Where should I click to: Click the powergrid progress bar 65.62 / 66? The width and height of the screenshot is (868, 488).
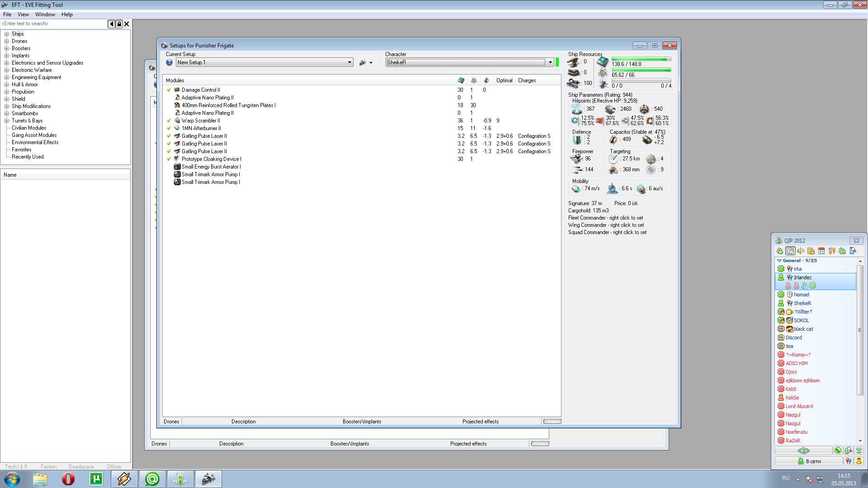click(x=641, y=70)
